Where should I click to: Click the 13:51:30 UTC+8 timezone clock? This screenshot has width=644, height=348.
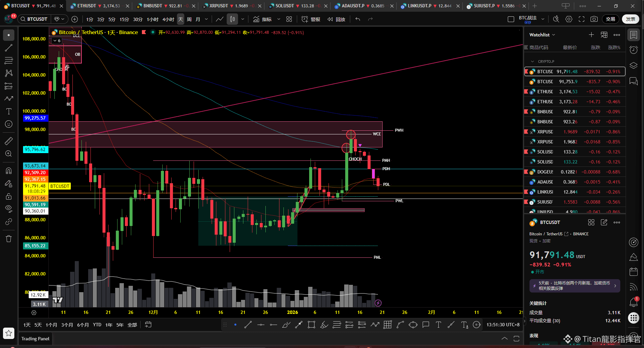click(503, 325)
